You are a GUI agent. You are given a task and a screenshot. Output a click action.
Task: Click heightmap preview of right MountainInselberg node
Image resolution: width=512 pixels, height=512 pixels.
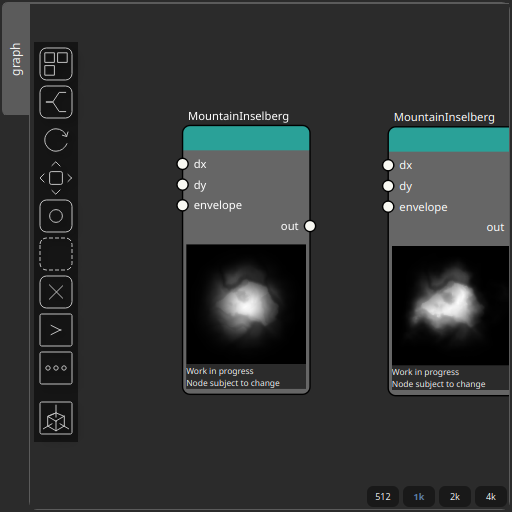tap(450, 305)
